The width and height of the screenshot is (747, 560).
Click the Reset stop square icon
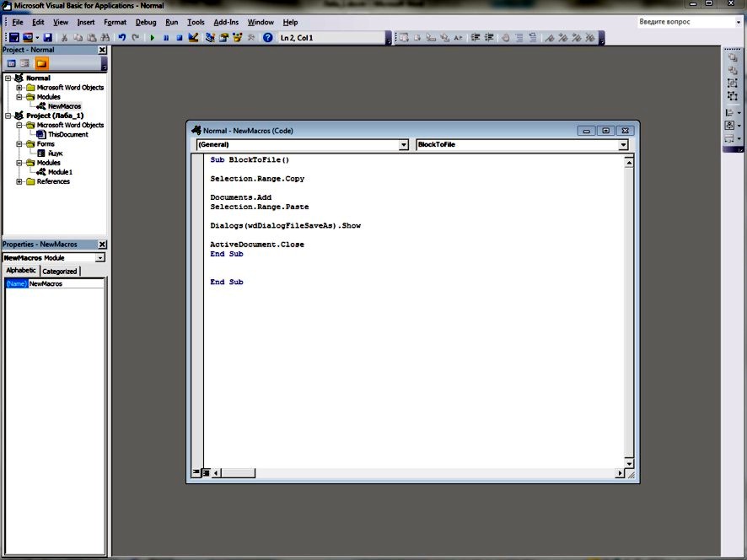click(179, 37)
